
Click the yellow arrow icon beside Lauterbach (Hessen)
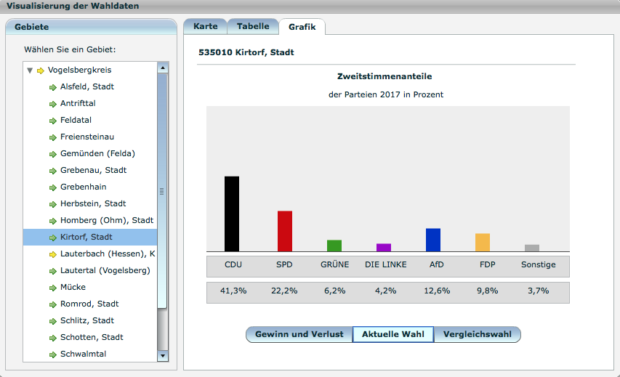[53, 254]
